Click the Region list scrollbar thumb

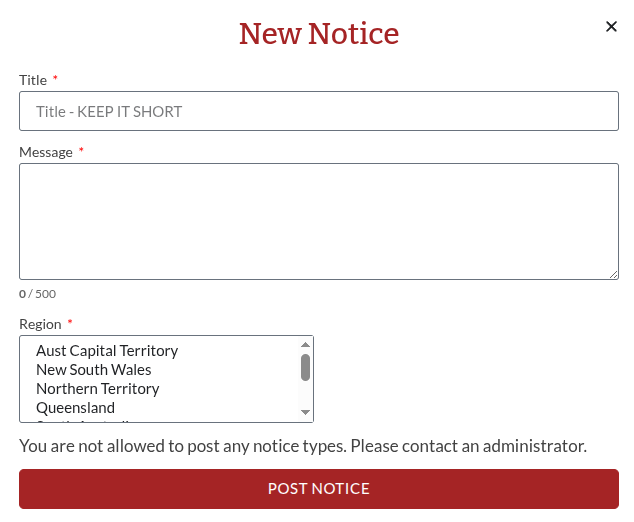pyautogui.click(x=306, y=367)
